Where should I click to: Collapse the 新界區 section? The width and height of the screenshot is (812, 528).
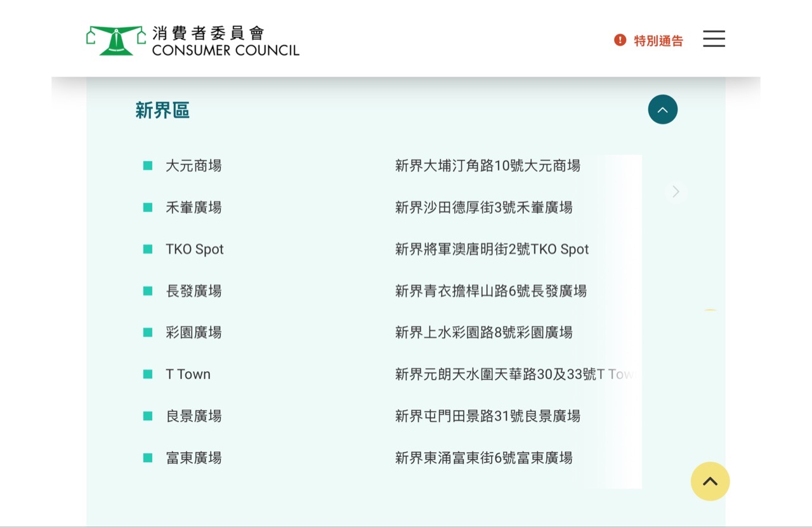pyautogui.click(x=663, y=109)
